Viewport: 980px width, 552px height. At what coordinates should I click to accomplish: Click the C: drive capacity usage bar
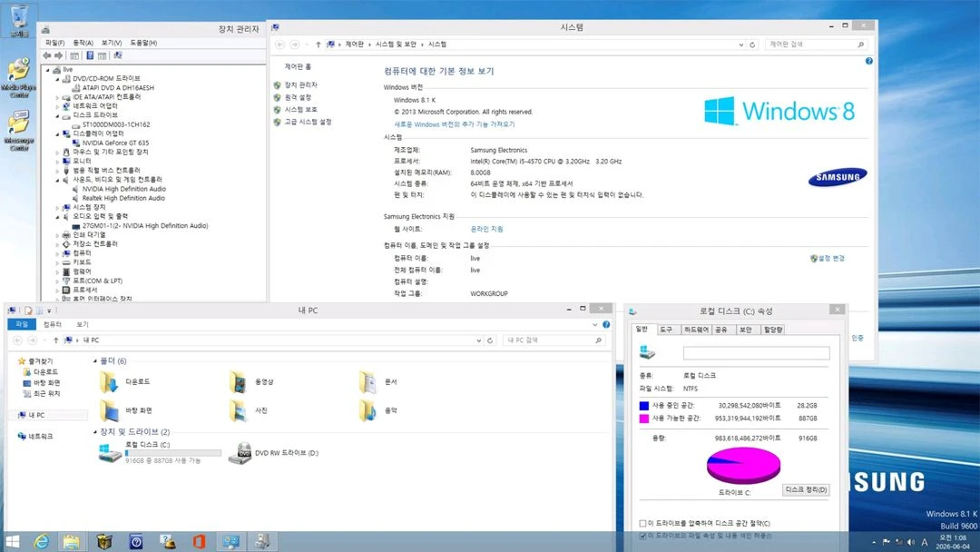173,453
